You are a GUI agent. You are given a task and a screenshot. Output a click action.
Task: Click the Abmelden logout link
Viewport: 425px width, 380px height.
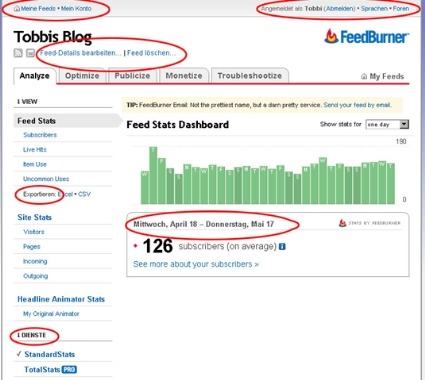340,9
